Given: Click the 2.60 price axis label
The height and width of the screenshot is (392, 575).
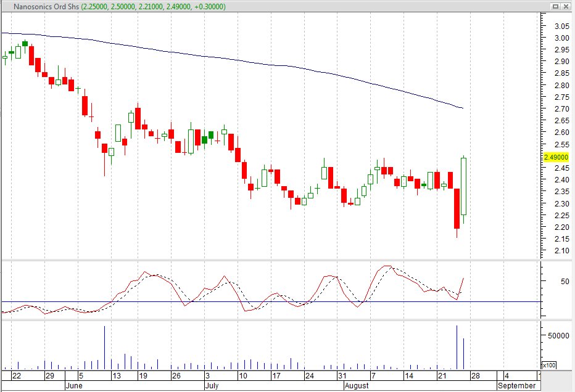Looking at the screenshot, I should coord(562,133).
